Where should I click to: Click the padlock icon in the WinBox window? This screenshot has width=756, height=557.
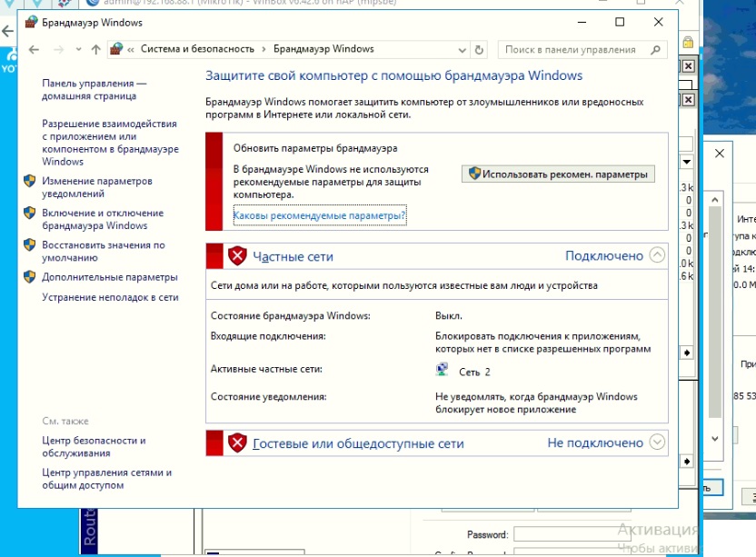click(688, 43)
